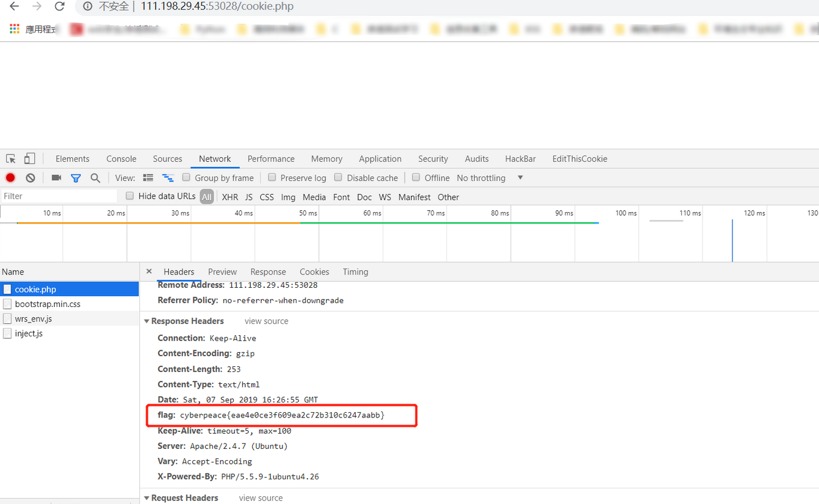
Task: Clear the network log
Action: pyautogui.click(x=31, y=178)
